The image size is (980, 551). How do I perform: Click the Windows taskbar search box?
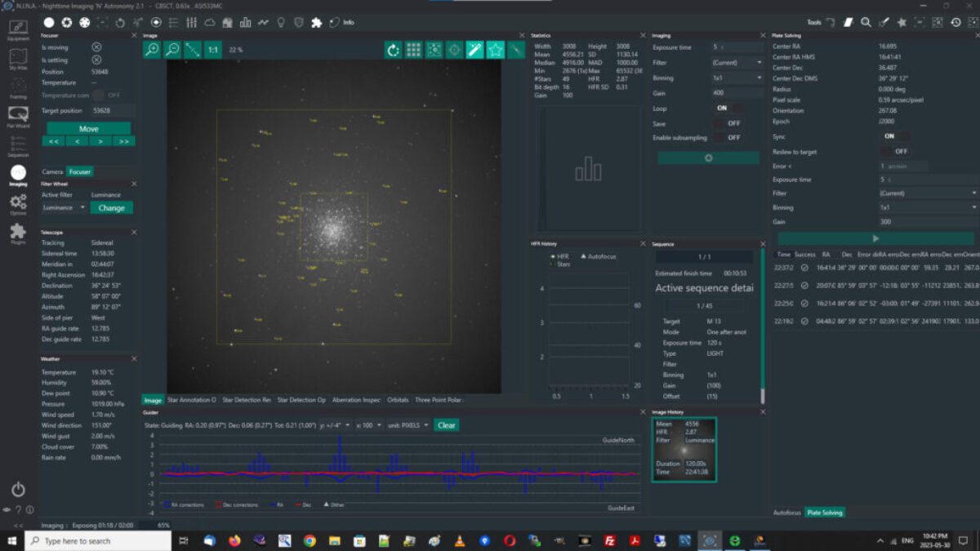coord(98,540)
